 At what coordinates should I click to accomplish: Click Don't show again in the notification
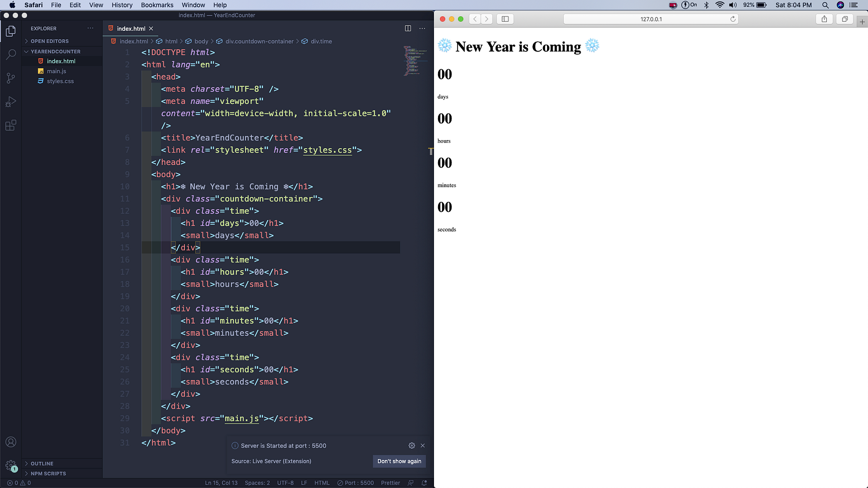click(x=399, y=461)
